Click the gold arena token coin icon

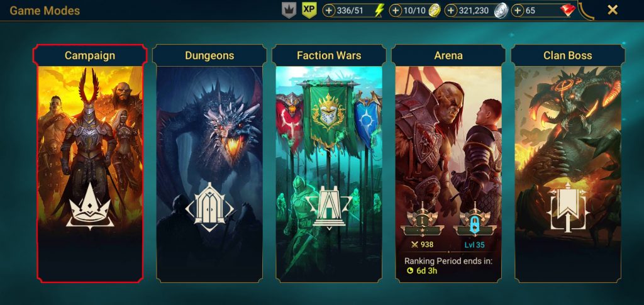tap(434, 11)
